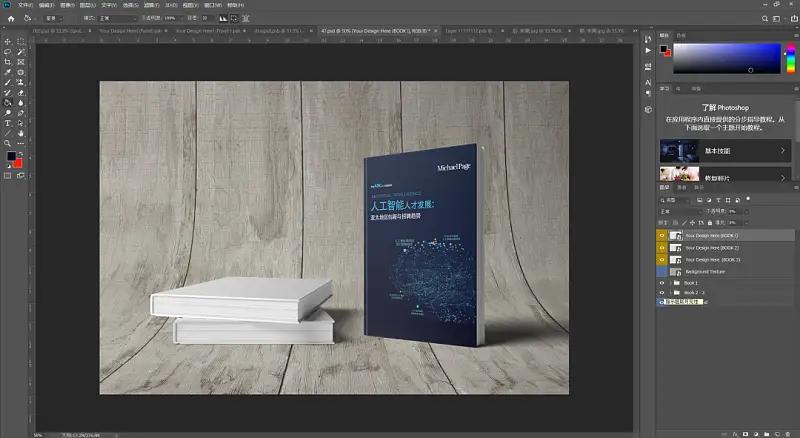Open the options bar mode dropdown

[118, 18]
